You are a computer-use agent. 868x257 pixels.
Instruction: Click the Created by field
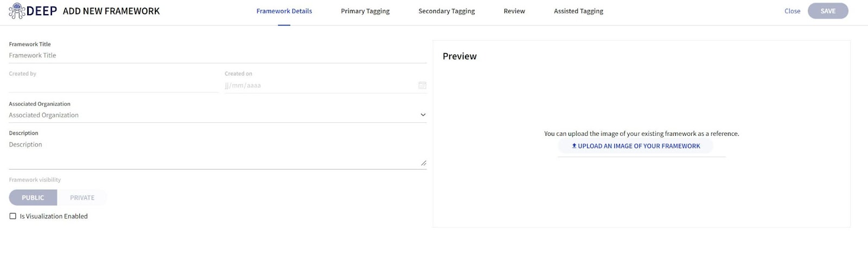pos(113,85)
